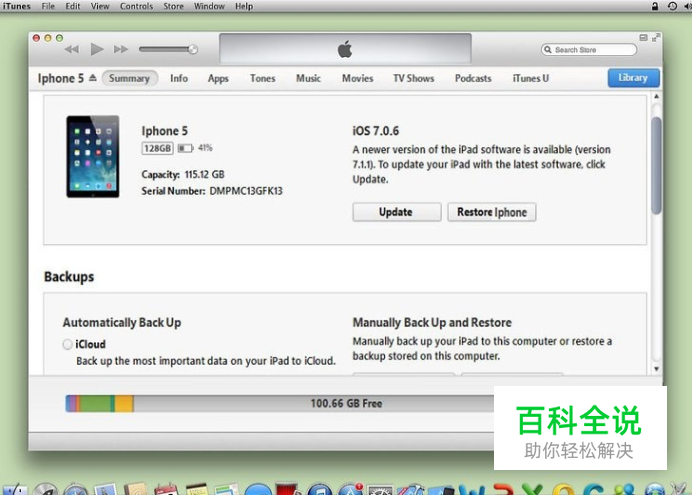Switch to TV Shows tab
This screenshot has height=495, width=692.
pos(414,78)
